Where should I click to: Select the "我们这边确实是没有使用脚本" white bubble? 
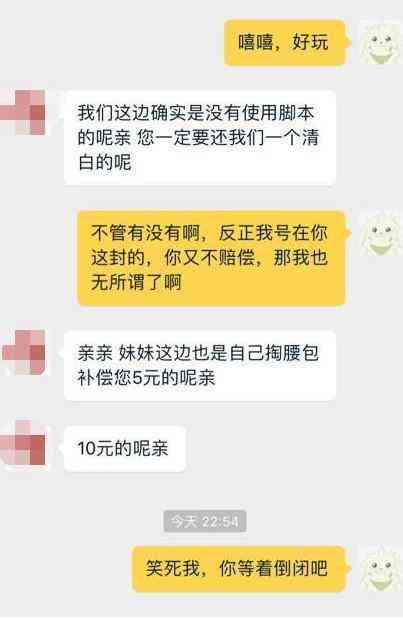pos(200,137)
